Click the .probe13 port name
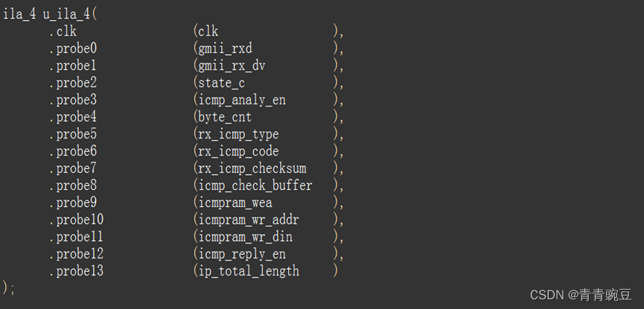 coord(77,271)
